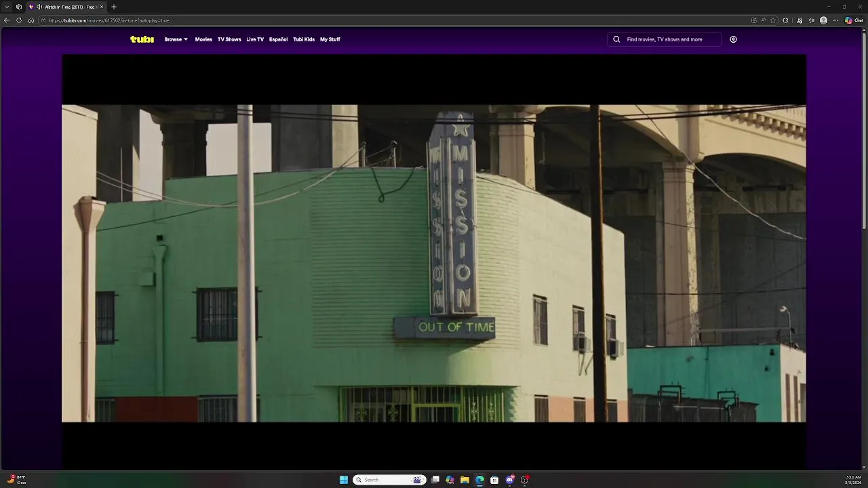Open the TV Shows section
Image resolution: width=868 pixels, height=488 pixels.
[229, 39]
